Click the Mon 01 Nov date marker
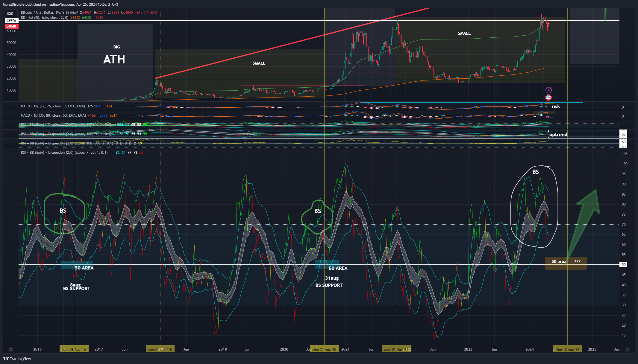 (396, 349)
